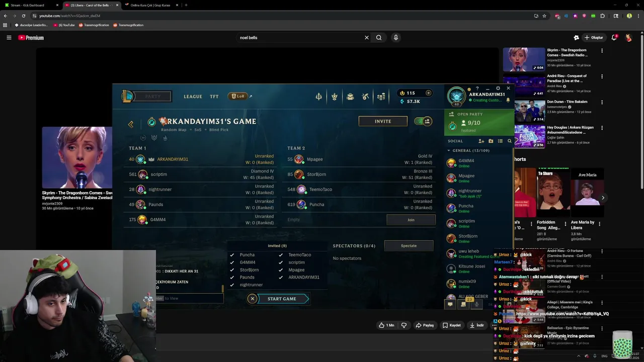Click the plus icon beside 115 RP
Viewport: 644px width, 362px height.
point(428,93)
